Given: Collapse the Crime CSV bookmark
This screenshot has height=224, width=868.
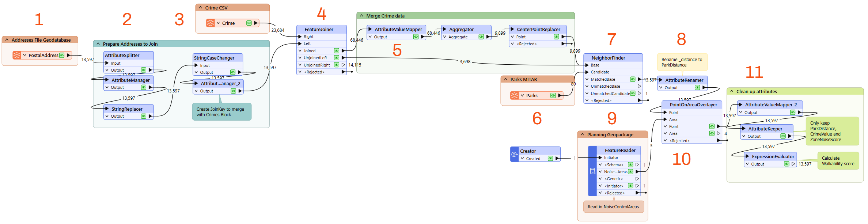Looking at the screenshot, I should click(x=200, y=8).
